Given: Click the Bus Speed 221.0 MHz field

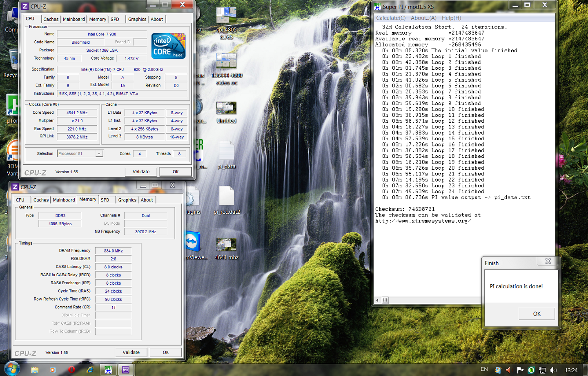Looking at the screenshot, I should [77, 129].
